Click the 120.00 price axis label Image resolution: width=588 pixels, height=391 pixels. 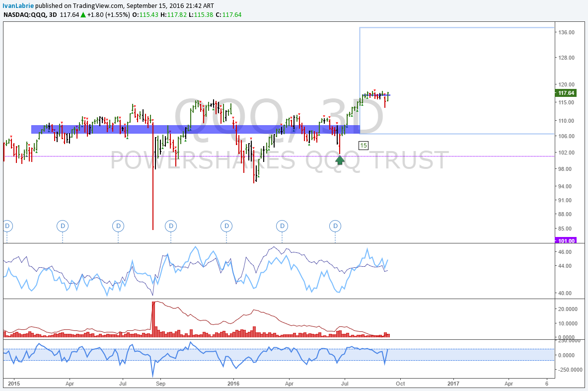point(566,84)
